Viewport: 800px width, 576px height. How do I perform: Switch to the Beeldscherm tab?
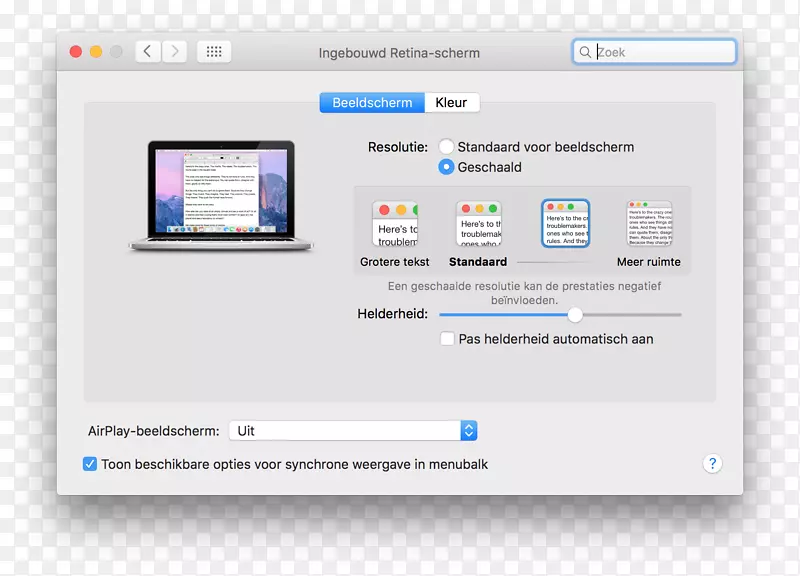[x=371, y=102]
